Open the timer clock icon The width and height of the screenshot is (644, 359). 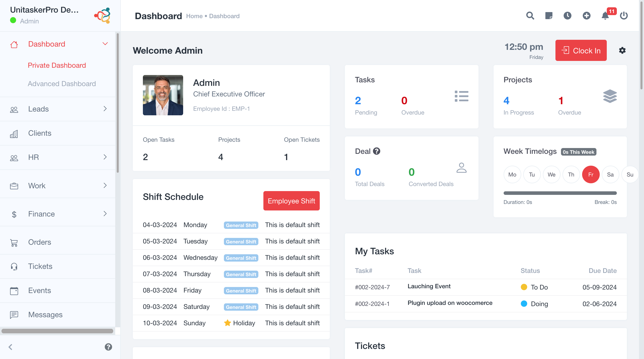click(567, 16)
